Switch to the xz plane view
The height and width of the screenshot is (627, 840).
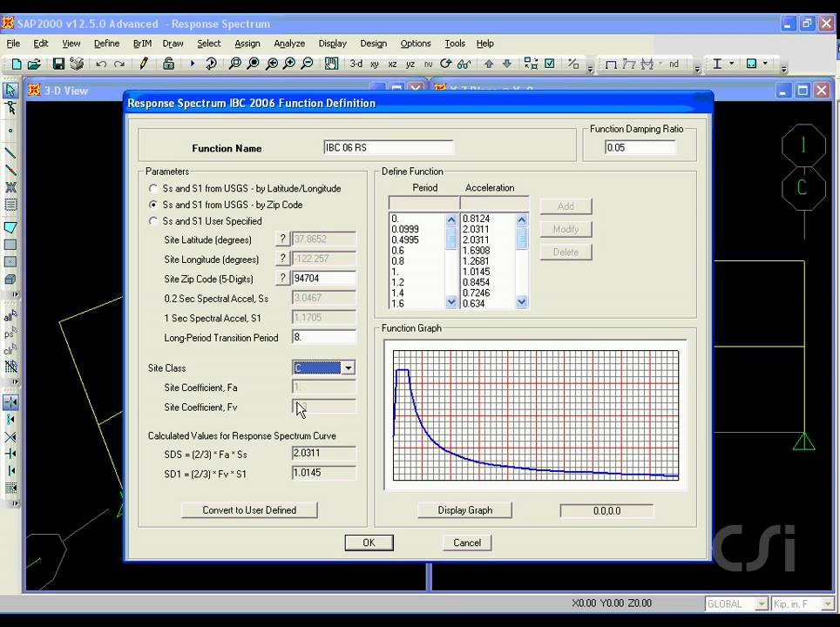tap(392, 64)
